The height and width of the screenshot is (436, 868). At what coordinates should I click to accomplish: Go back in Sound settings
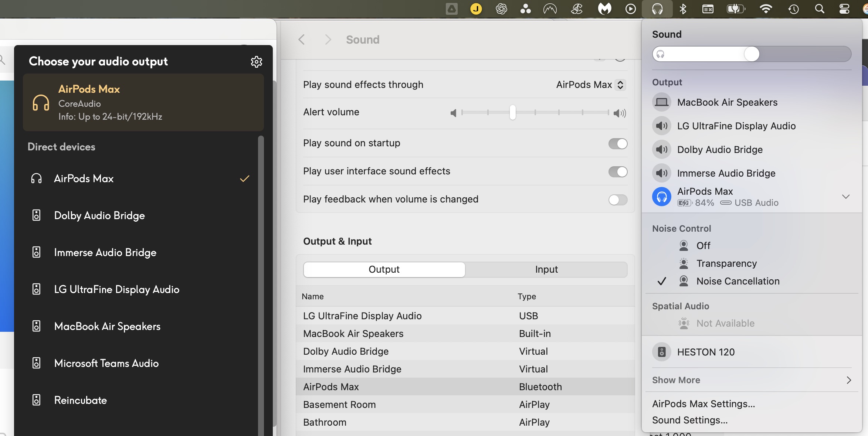(x=302, y=40)
